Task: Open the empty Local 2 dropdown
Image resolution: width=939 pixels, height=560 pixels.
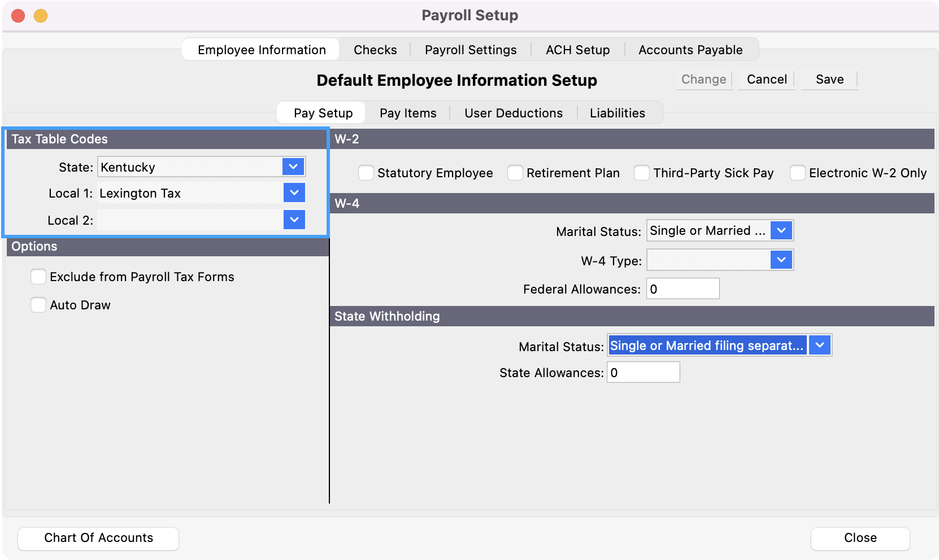Action: tap(294, 220)
